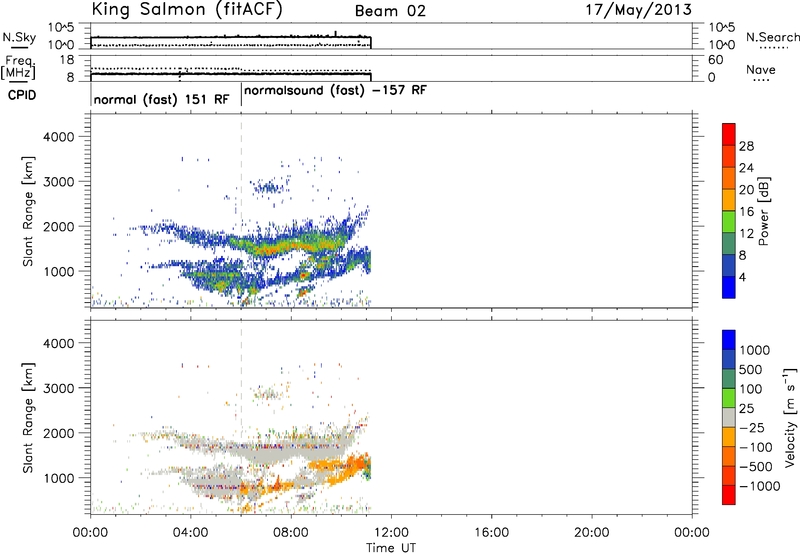Image resolution: width=800 pixels, height=554 pixels.
Task: Click the 'N.Search' legend label
Action: tap(772, 37)
